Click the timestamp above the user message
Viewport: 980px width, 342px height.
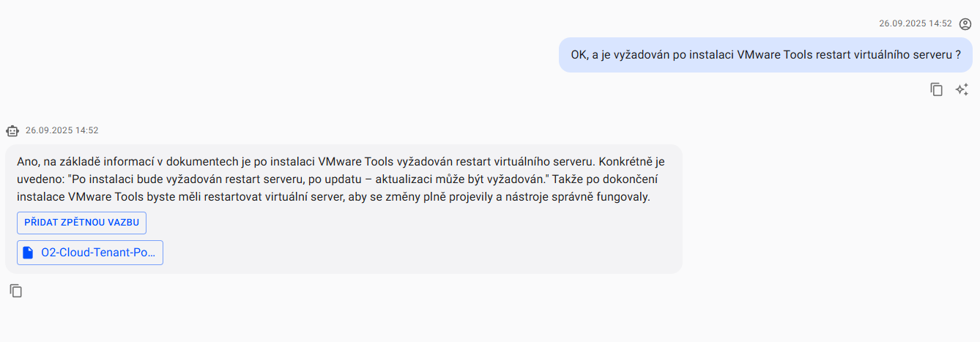click(915, 23)
